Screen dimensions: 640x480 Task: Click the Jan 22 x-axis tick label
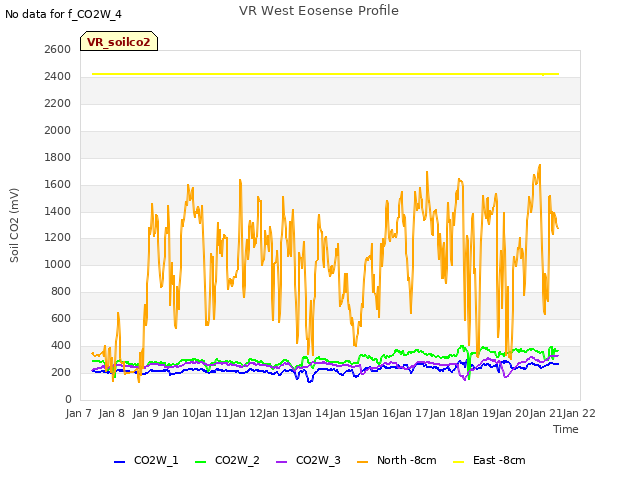579,413
